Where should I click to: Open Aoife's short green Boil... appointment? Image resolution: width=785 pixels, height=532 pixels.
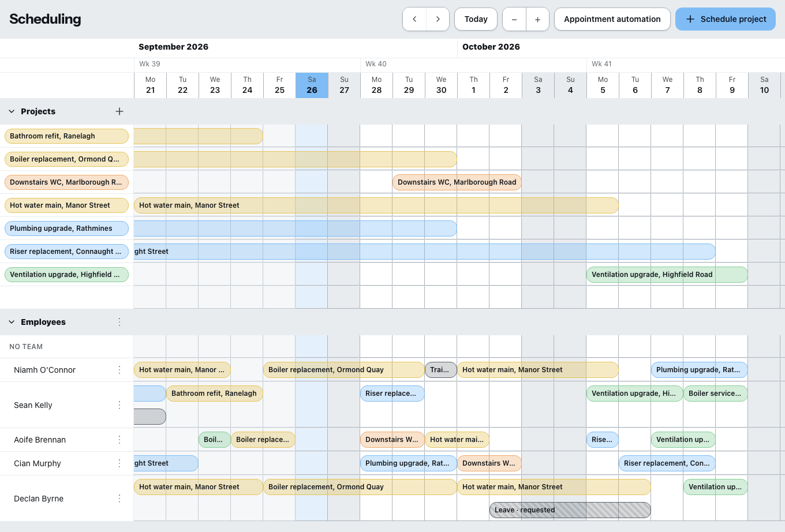(x=215, y=440)
